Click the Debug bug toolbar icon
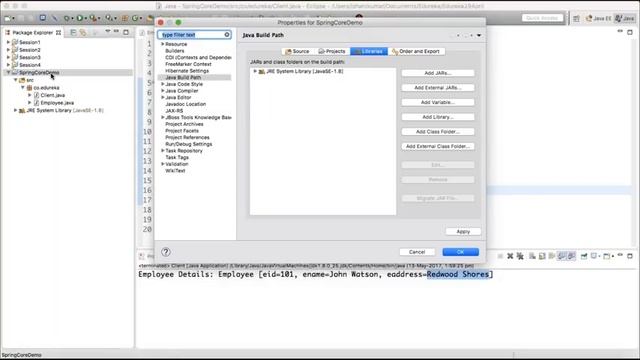 point(66,18)
